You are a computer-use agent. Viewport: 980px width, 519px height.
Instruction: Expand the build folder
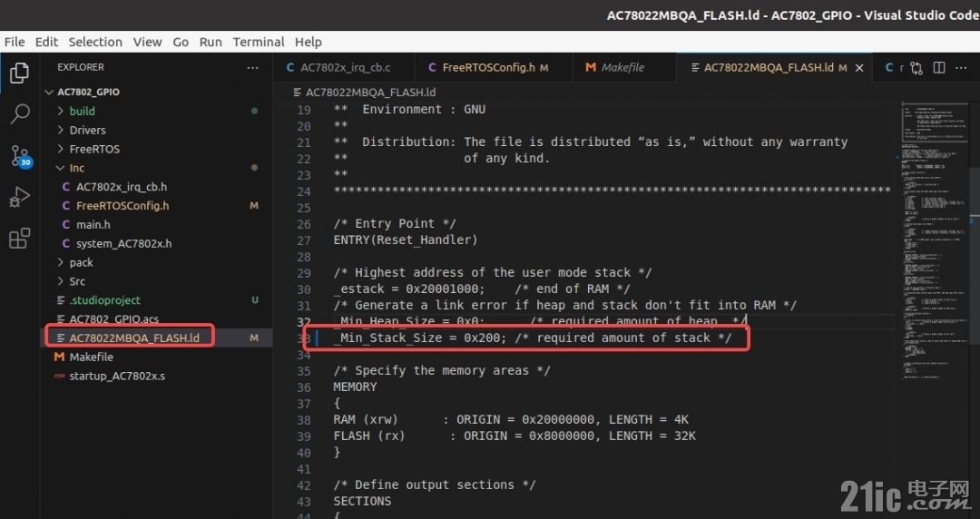(x=61, y=112)
